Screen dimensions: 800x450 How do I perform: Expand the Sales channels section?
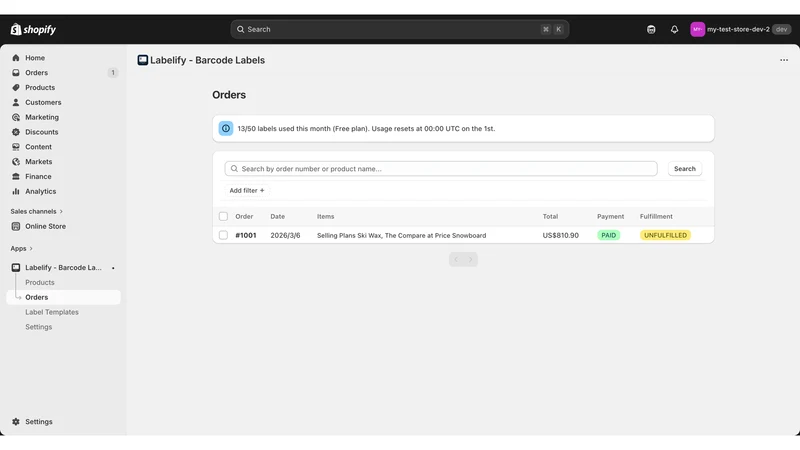point(37,211)
